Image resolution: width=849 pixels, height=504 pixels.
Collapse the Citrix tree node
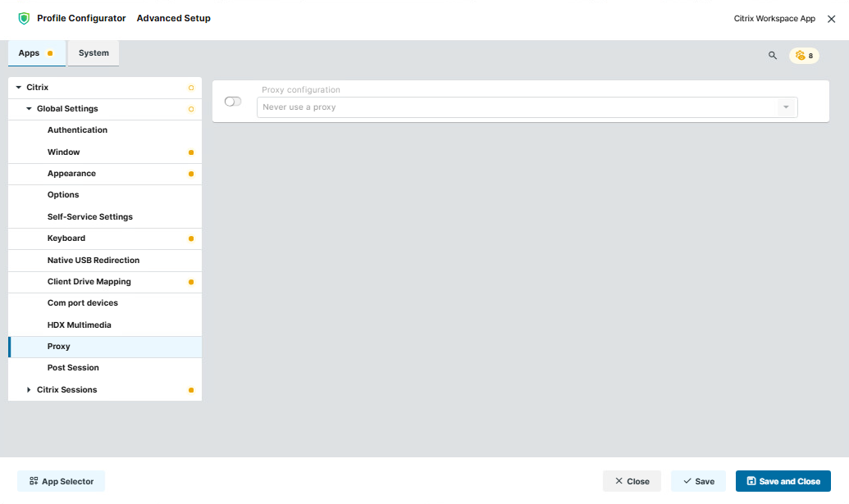[x=18, y=87]
